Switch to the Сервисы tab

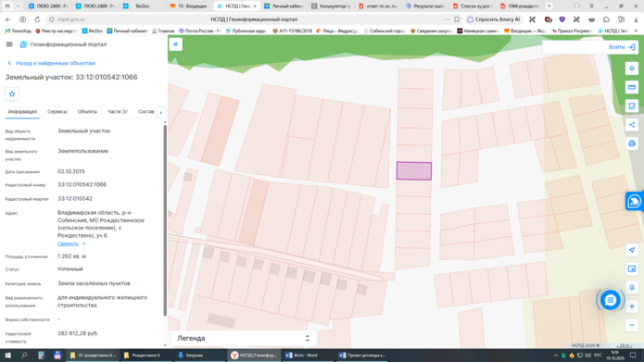click(x=57, y=112)
